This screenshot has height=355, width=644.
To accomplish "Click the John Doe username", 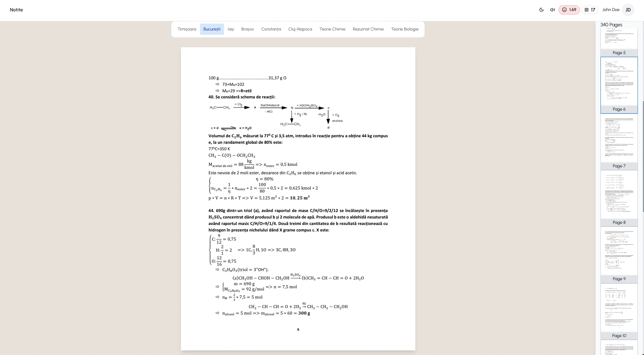I will pos(611,10).
